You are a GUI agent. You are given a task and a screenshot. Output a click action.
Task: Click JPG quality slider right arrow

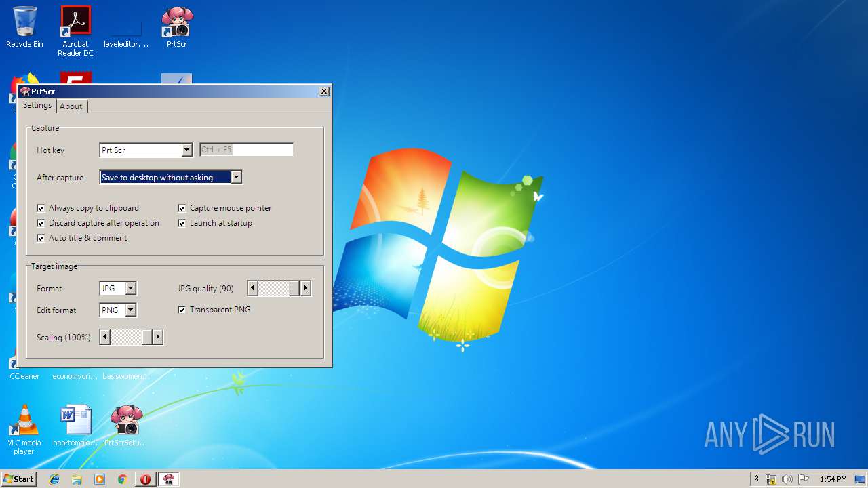(306, 288)
